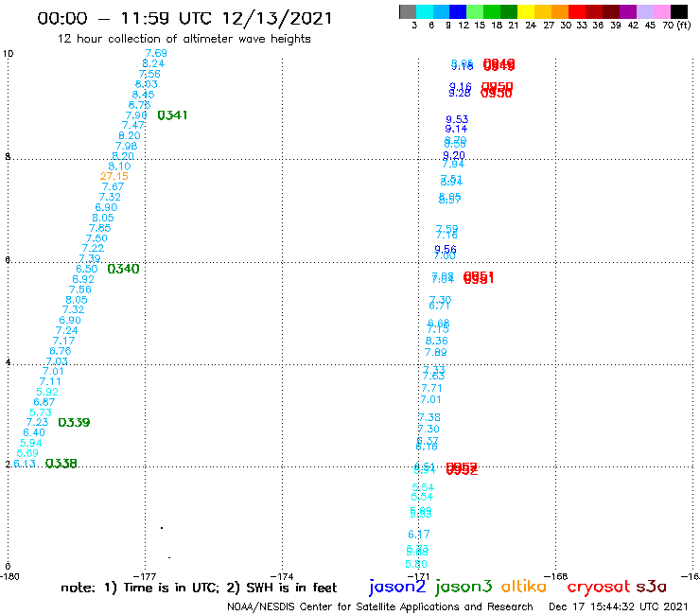Click the gray swatch in the color legend

click(x=408, y=11)
